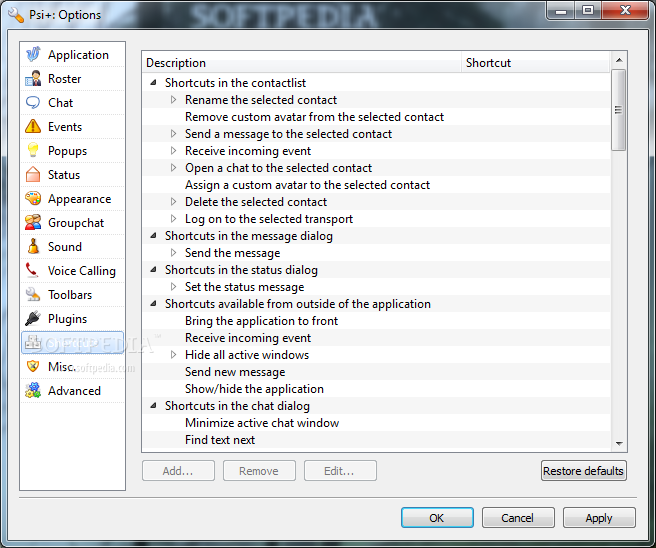The height and width of the screenshot is (548, 656).
Task: Click the Chat bubble icon
Action: 33,102
